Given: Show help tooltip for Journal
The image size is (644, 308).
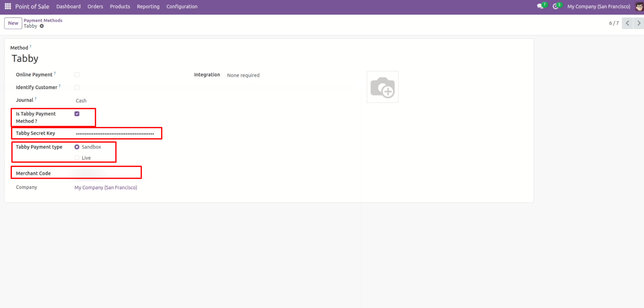Looking at the screenshot, I should [36, 99].
